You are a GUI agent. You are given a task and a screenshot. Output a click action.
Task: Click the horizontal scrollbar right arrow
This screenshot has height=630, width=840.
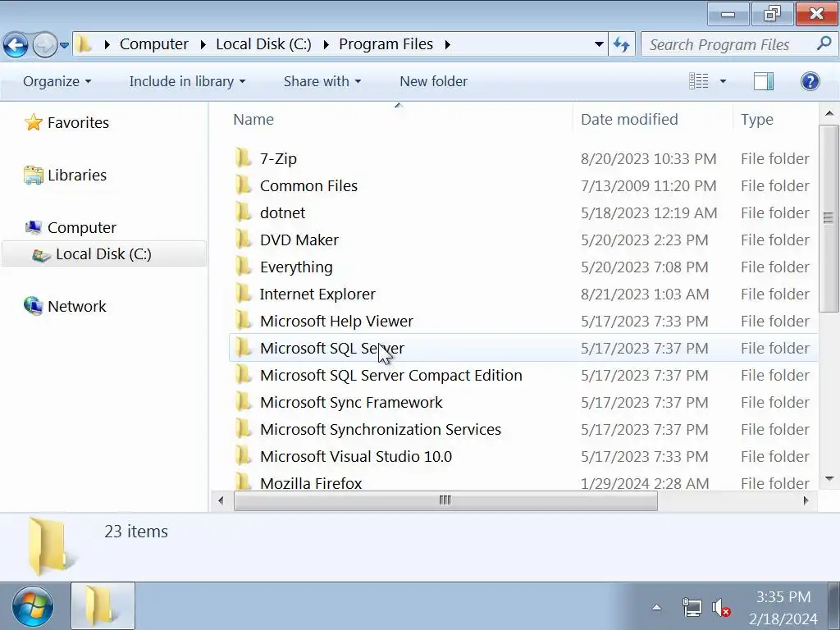click(806, 500)
